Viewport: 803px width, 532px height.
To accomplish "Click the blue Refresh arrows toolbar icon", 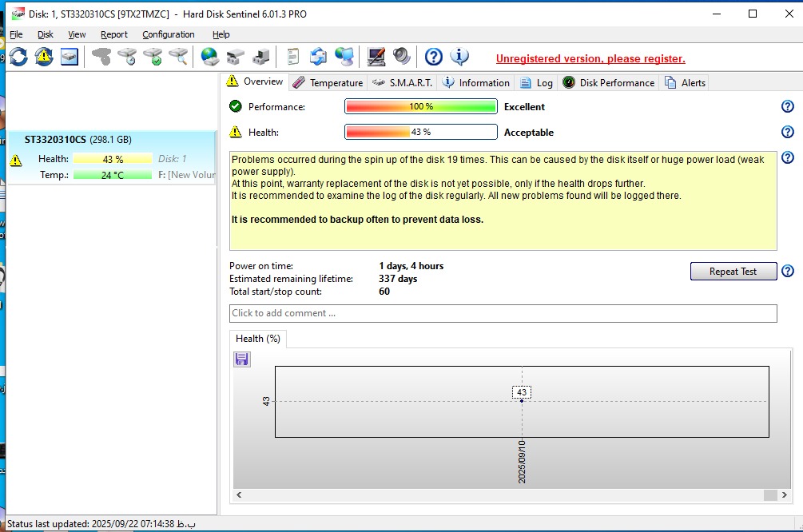I will tap(18, 57).
